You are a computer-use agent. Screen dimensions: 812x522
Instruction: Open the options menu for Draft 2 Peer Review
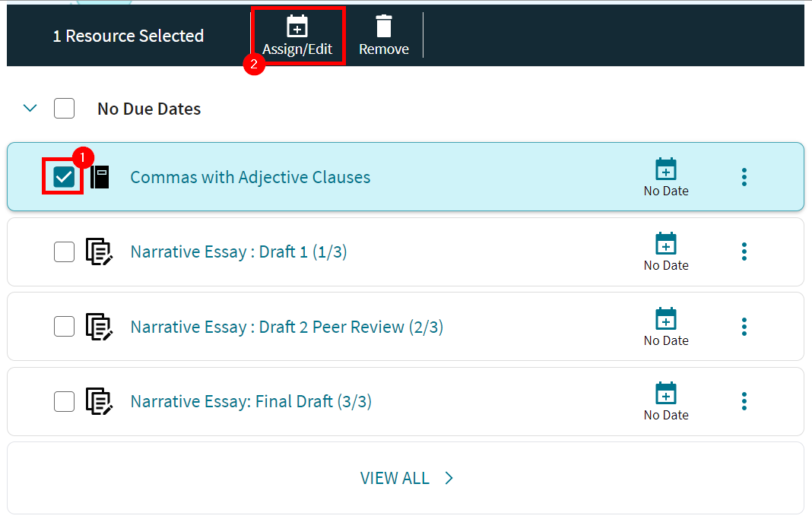(x=744, y=326)
